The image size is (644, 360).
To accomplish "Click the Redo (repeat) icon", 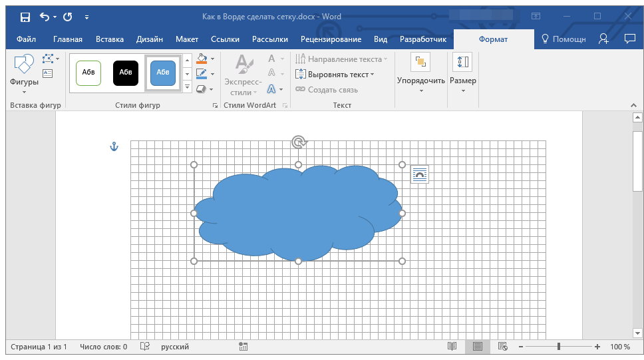I will 67,17.
